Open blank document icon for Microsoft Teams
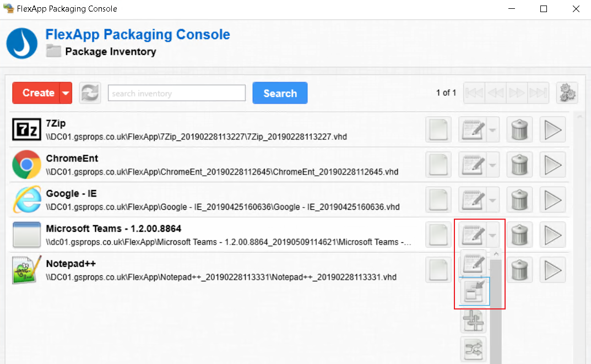Screen dimensions: 591x364 tap(438, 235)
